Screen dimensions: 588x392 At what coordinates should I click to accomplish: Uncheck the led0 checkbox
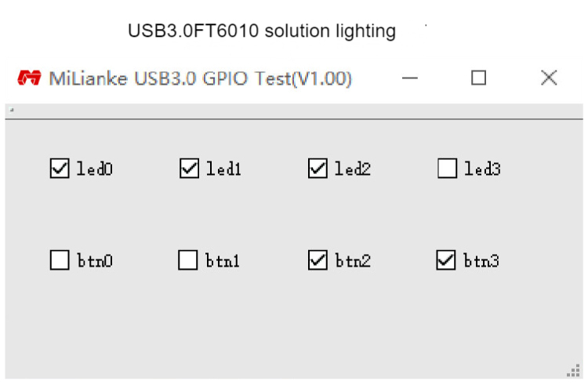60,168
